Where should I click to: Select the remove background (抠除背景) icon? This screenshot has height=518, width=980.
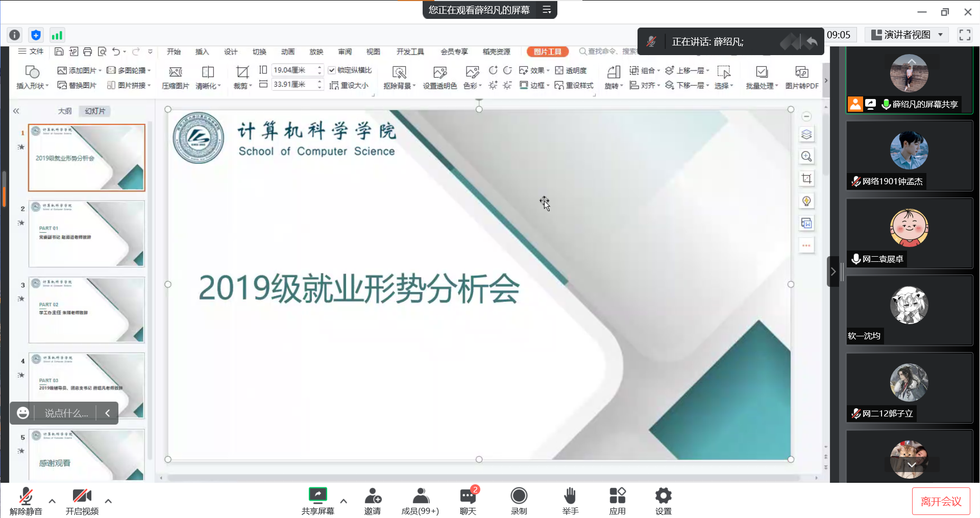coord(399,72)
